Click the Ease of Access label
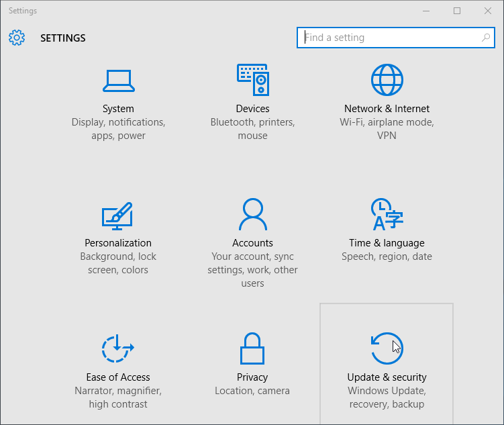This screenshot has width=504, height=425. point(118,377)
